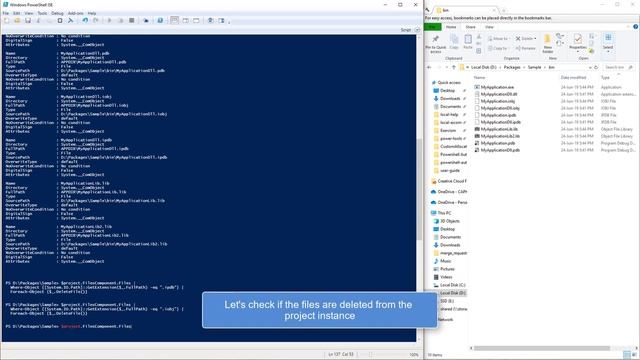Click the New script icon in PowerShell ISE
The height and width of the screenshot is (360, 640).
tap(7, 20)
